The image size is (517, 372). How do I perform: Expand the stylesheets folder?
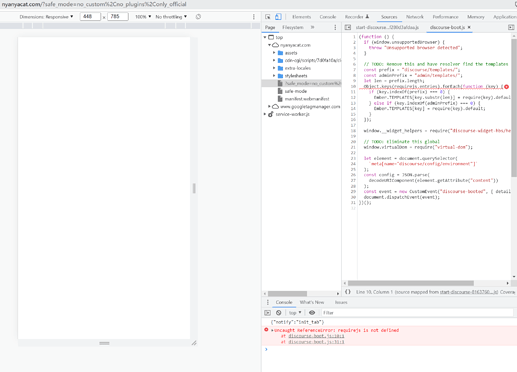coord(274,76)
